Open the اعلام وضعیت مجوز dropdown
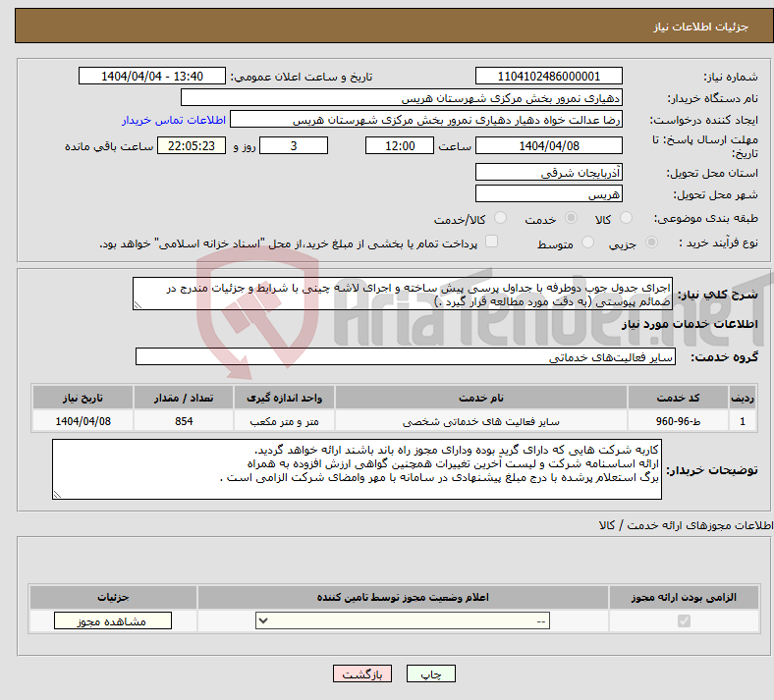 pos(403,620)
